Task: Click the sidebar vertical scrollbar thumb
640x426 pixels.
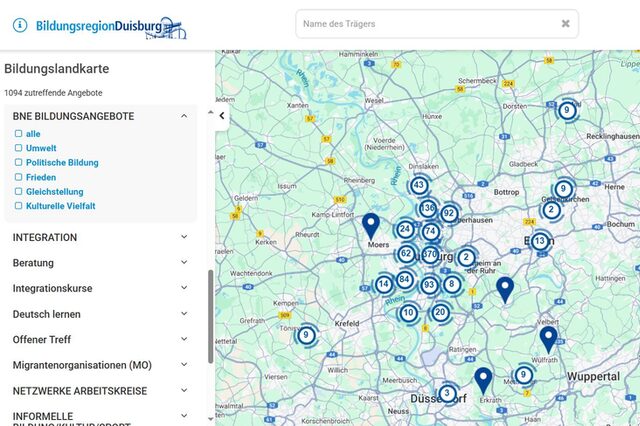Action: (x=211, y=316)
